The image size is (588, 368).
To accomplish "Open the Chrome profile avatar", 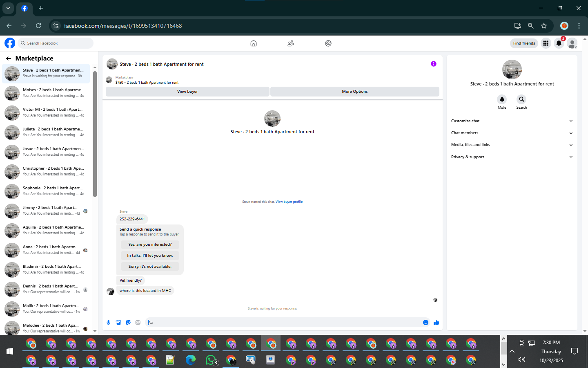I will click(564, 26).
